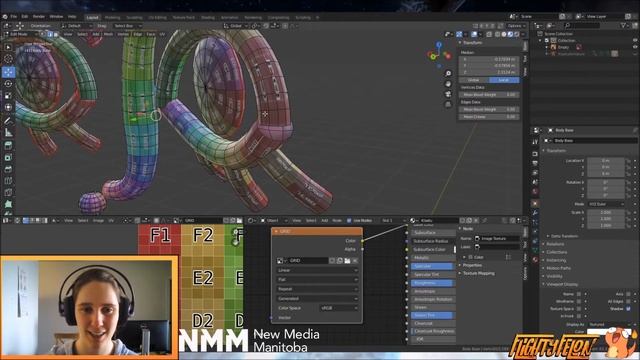
Task: Open Object properties orange square tab
Action: click(535, 203)
